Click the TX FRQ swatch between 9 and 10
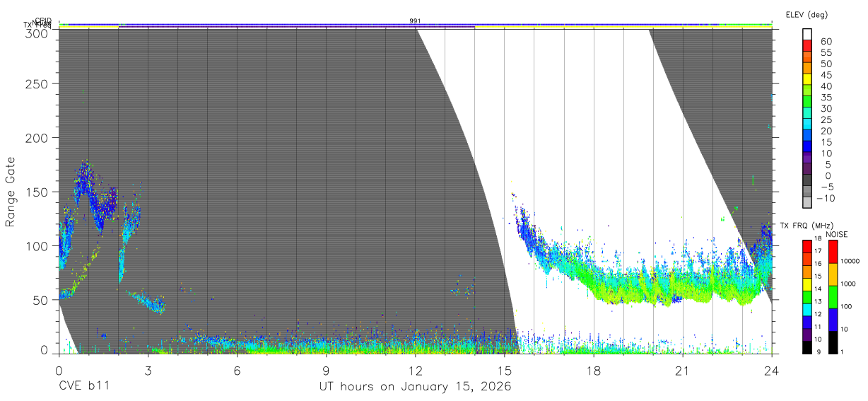Viewport: 868px width, 401px height. pos(807,347)
